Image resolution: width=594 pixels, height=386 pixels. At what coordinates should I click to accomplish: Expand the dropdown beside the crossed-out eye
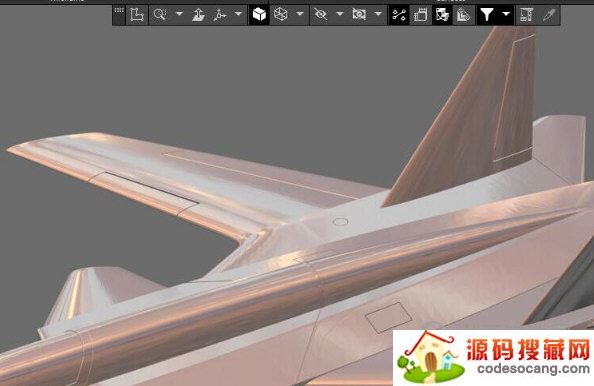340,14
